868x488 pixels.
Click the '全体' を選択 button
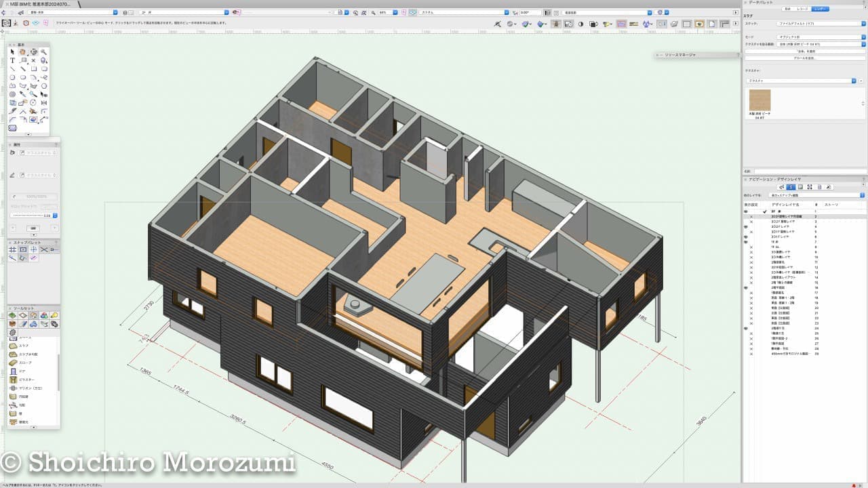(x=805, y=51)
